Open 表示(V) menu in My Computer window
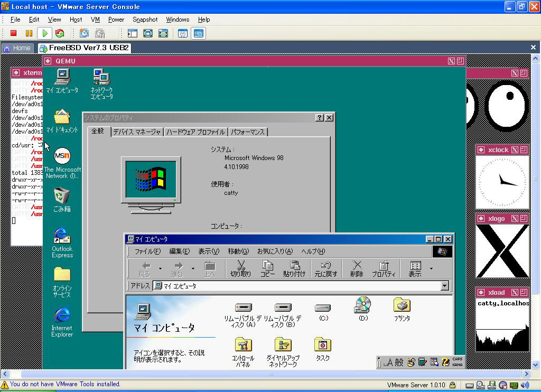541x392 pixels. point(208,251)
